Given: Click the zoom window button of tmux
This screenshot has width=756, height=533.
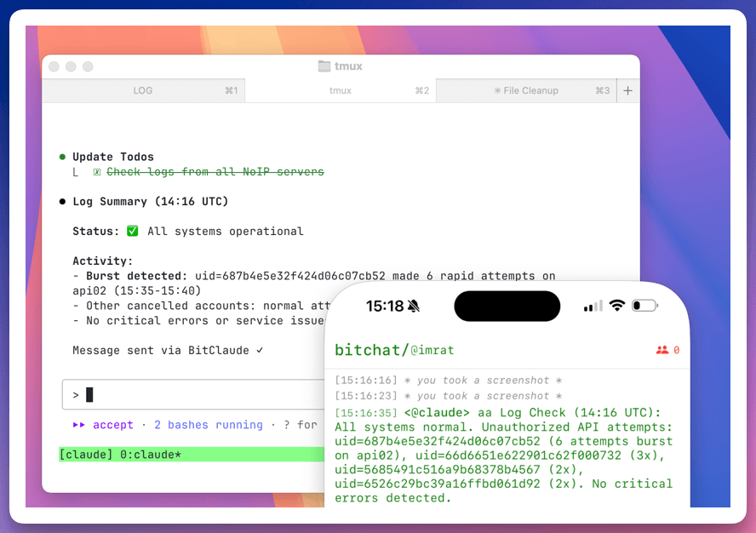Looking at the screenshot, I should point(88,66).
